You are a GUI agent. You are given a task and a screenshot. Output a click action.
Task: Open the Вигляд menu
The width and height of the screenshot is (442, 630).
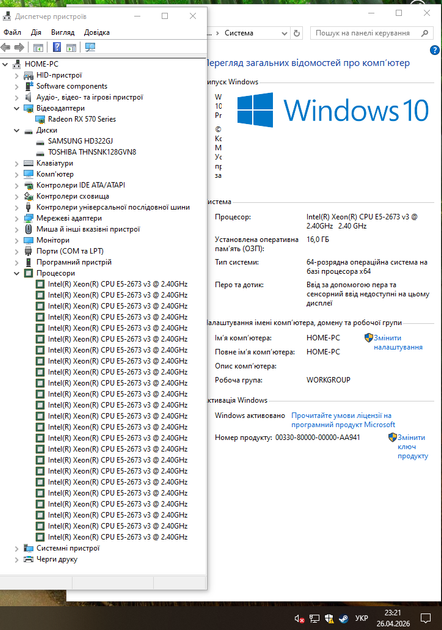point(63,33)
